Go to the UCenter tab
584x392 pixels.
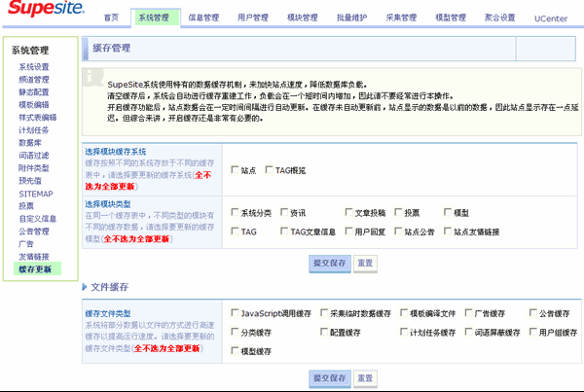[x=553, y=18]
